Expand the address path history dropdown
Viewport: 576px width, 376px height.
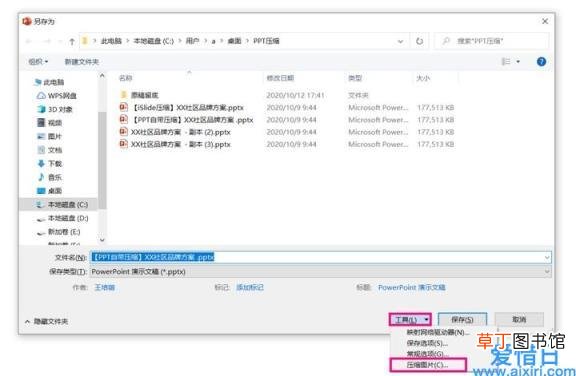point(400,41)
